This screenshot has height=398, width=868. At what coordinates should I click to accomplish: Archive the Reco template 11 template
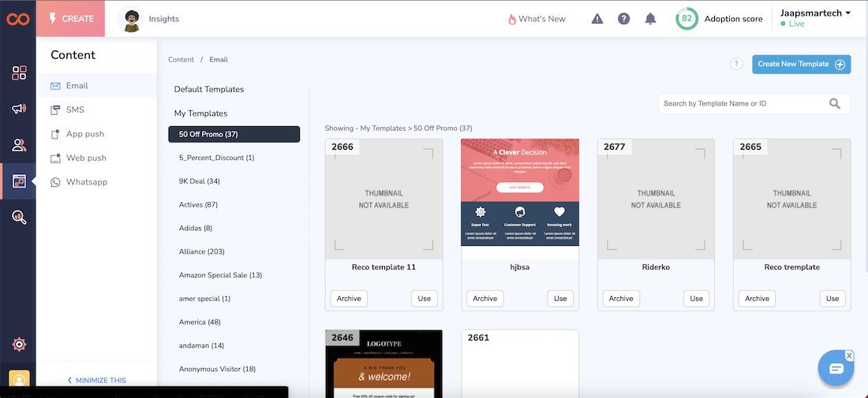(349, 299)
